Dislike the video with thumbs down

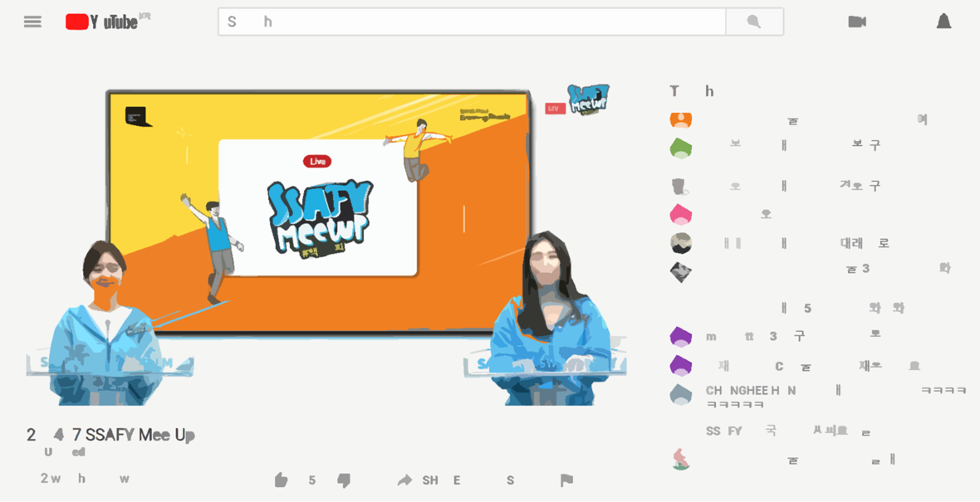(x=344, y=480)
